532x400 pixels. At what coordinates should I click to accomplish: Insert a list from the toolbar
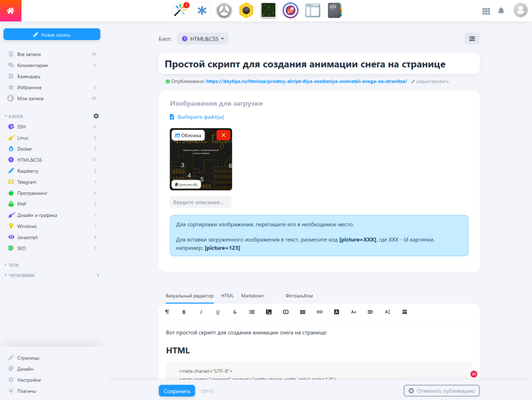coord(252,312)
